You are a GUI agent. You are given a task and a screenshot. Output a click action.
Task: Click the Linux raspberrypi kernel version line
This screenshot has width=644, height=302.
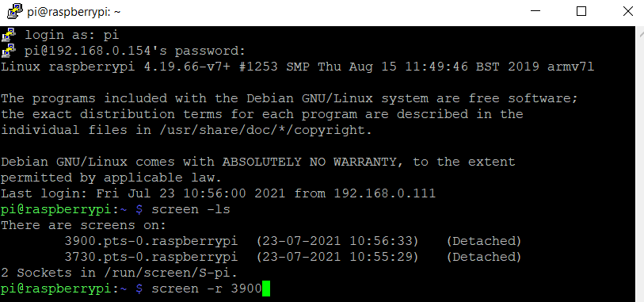coord(297,67)
